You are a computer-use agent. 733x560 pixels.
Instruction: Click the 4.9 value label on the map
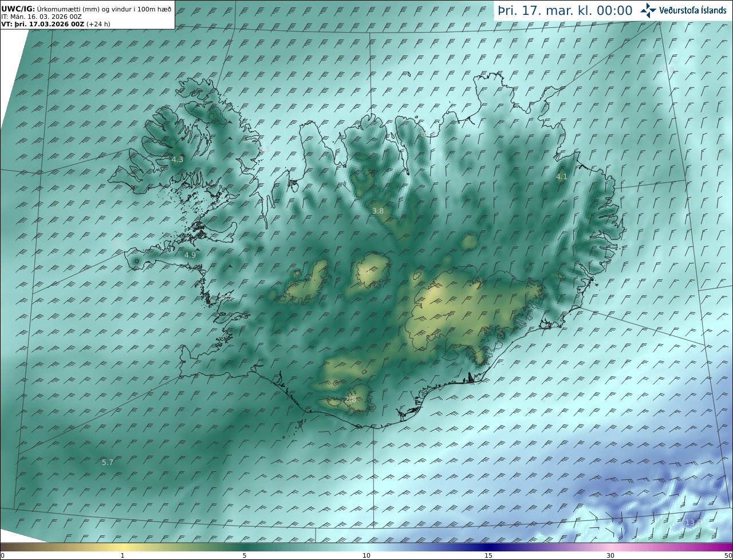[x=190, y=255]
